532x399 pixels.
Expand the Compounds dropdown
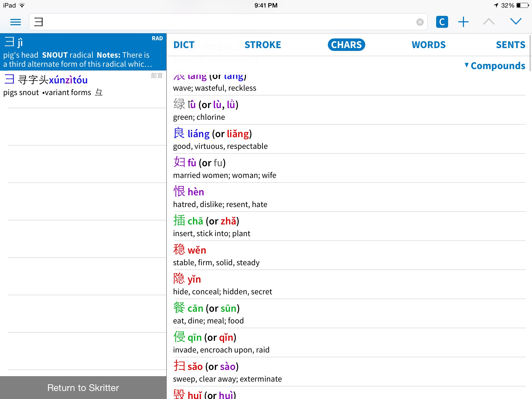(x=495, y=66)
